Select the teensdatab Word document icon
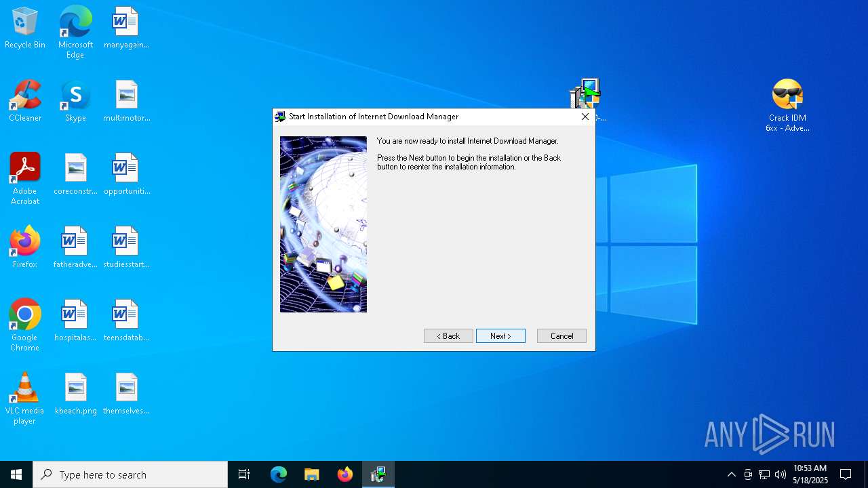This screenshot has width=868, height=488. tap(126, 321)
